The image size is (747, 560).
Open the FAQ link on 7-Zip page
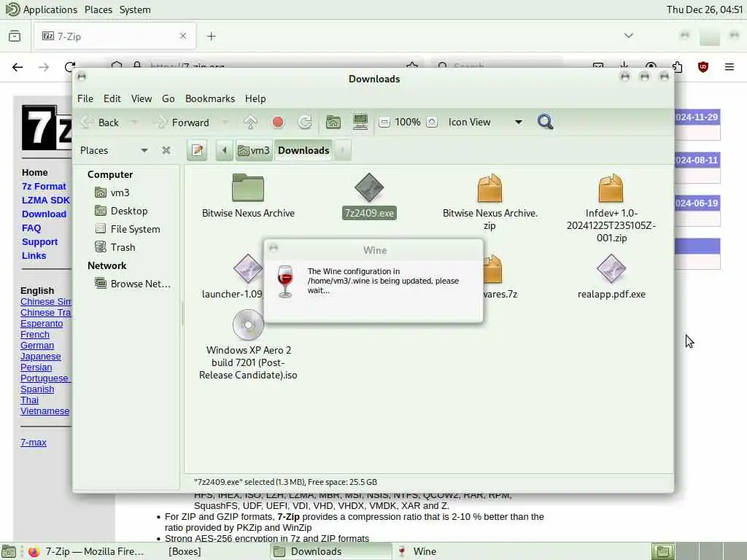pos(31,227)
